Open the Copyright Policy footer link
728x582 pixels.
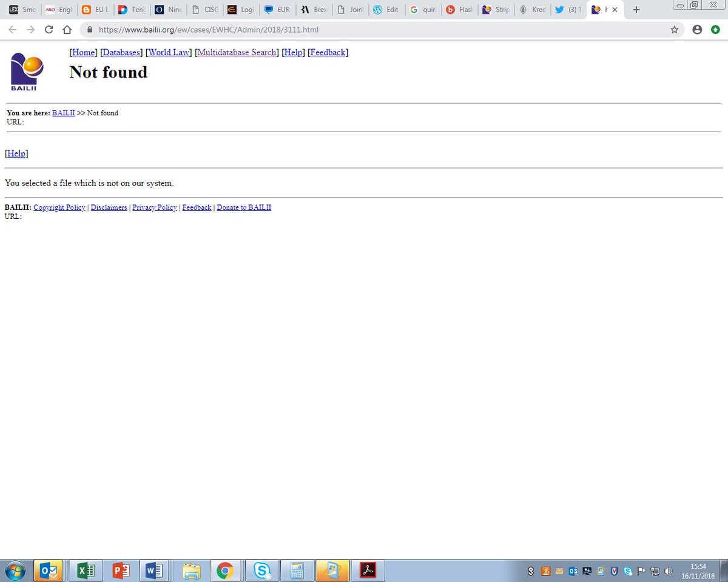point(59,207)
